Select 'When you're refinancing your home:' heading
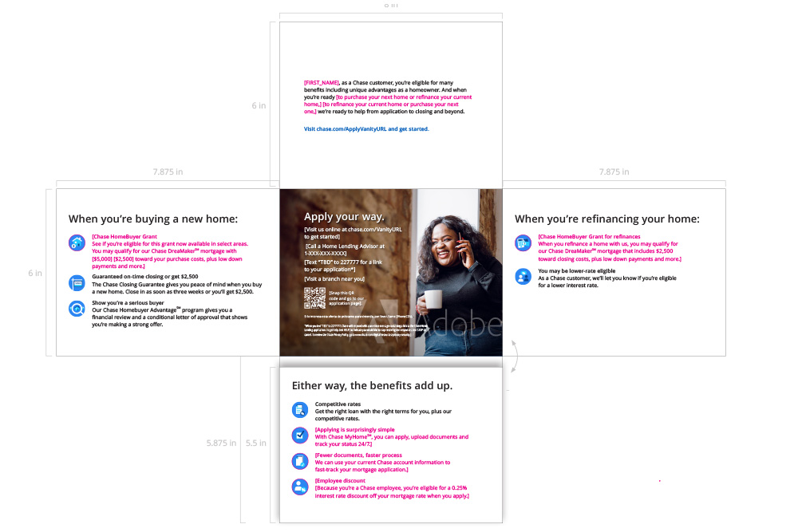Image resolution: width=798 pixels, height=532 pixels. pyautogui.click(x=607, y=219)
